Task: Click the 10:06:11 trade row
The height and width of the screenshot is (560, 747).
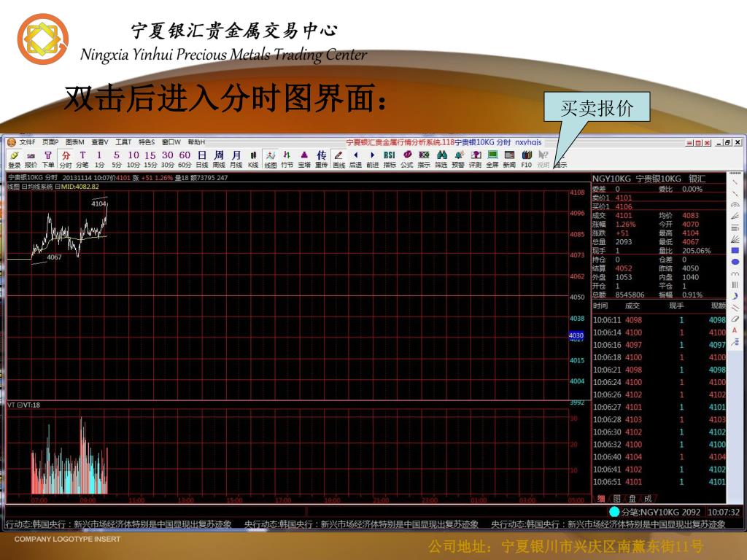Action: click(x=659, y=320)
